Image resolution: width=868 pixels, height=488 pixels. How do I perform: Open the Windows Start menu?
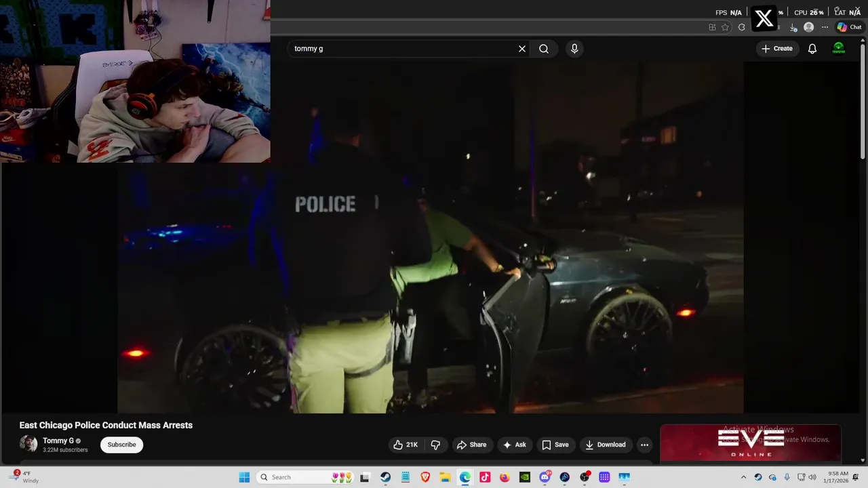pyautogui.click(x=244, y=477)
